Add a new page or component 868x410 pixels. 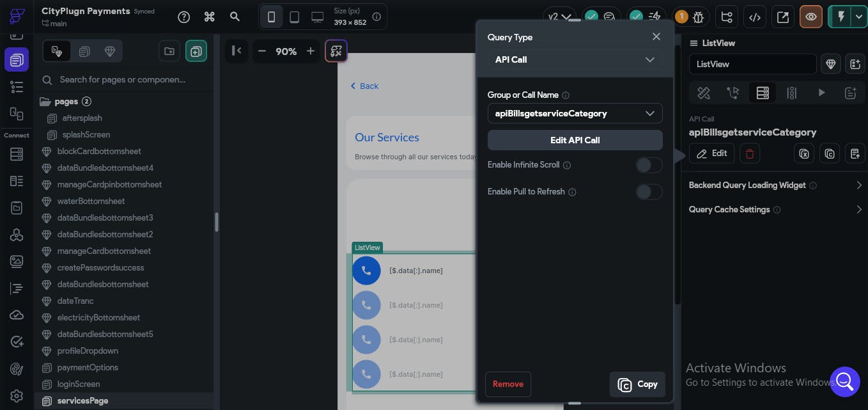click(196, 51)
